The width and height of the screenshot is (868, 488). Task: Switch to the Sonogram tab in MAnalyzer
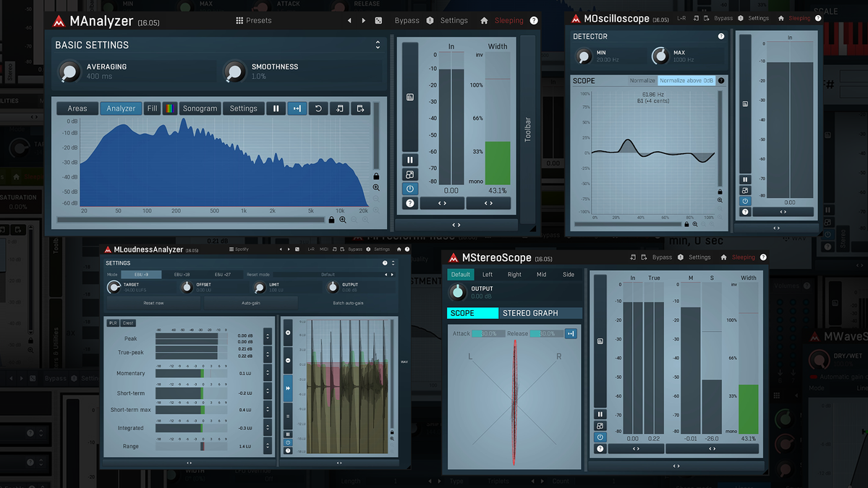pos(200,108)
